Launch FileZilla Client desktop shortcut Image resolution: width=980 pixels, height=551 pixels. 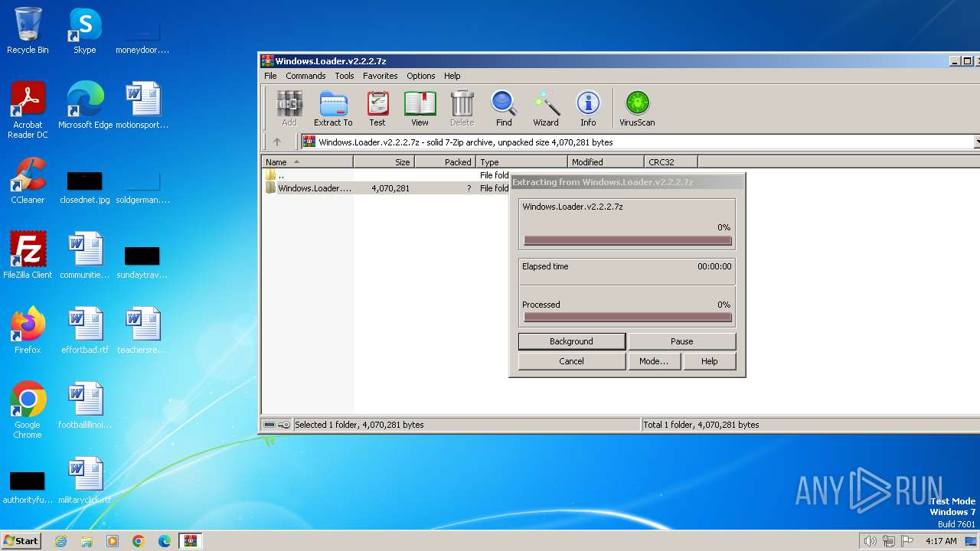(x=28, y=256)
